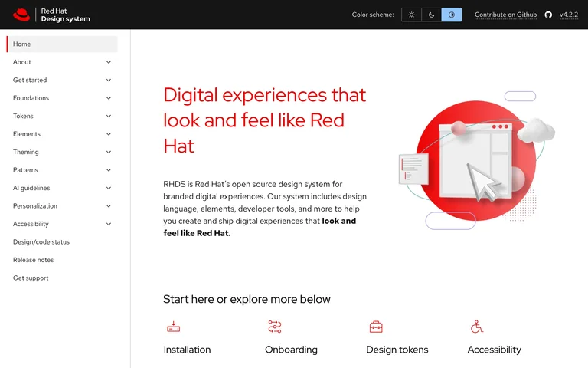
Task: Open the Onboarding card heading
Action: click(x=291, y=350)
